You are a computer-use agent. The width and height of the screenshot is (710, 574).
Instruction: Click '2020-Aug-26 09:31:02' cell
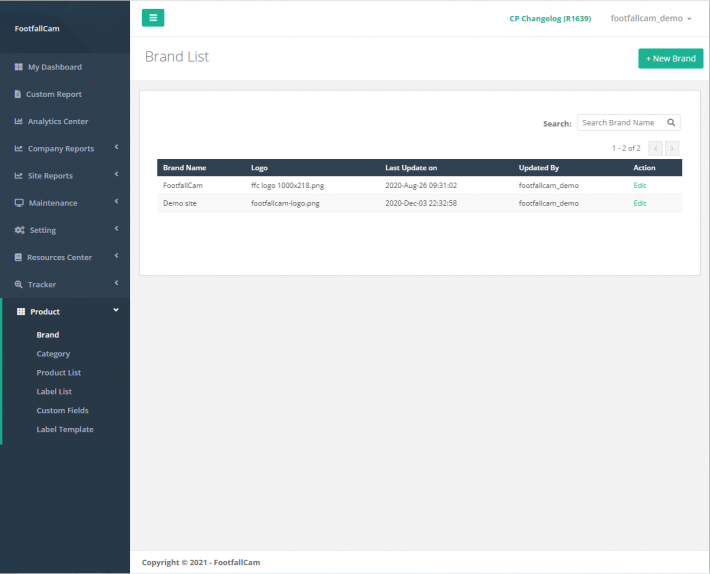click(421, 186)
